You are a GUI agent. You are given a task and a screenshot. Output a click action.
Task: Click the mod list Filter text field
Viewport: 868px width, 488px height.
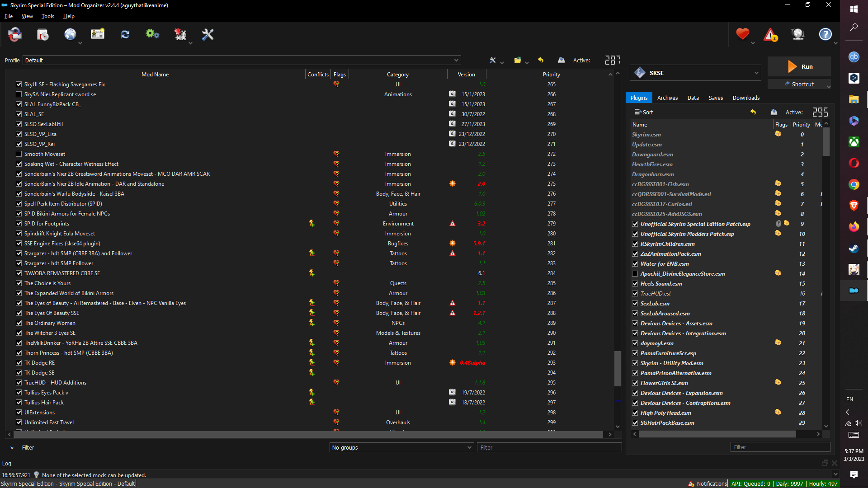tap(549, 447)
